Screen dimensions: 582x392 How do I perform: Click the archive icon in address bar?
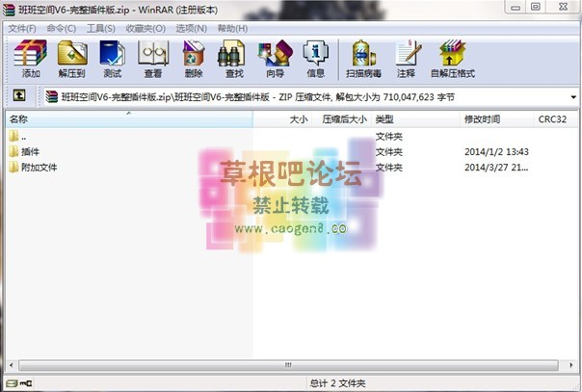click(x=52, y=96)
